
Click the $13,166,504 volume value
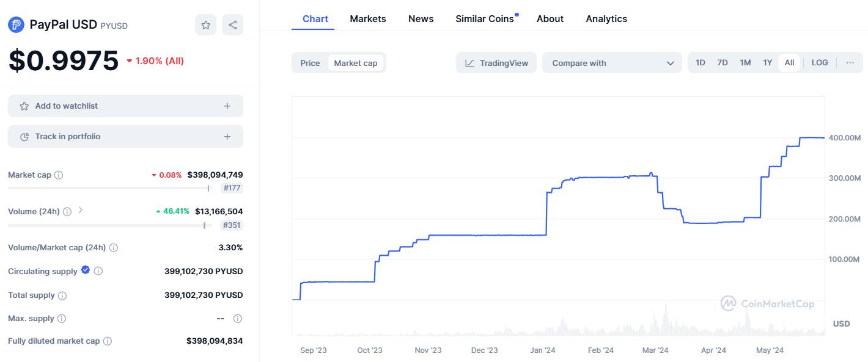pyautogui.click(x=219, y=212)
